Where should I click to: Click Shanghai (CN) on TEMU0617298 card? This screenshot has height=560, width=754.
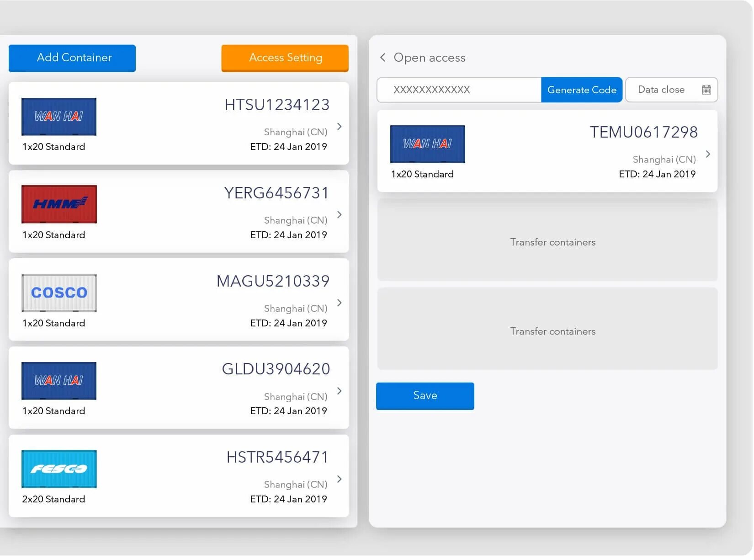(x=664, y=160)
